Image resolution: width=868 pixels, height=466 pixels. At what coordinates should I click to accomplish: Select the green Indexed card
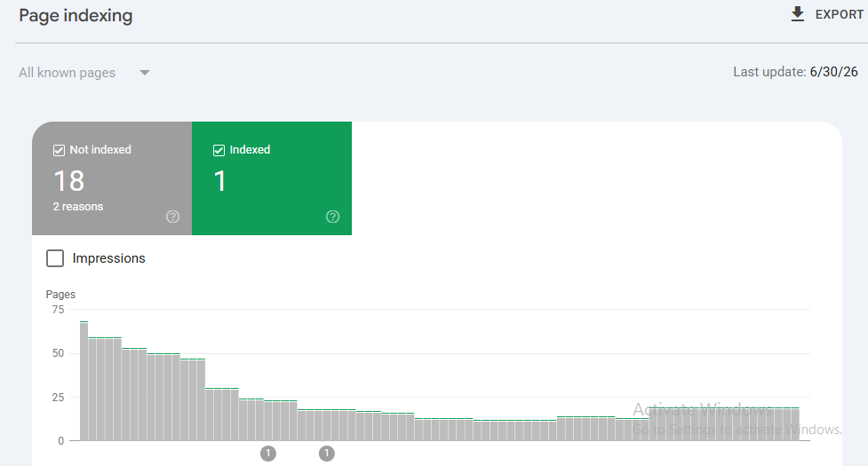click(272, 178)
